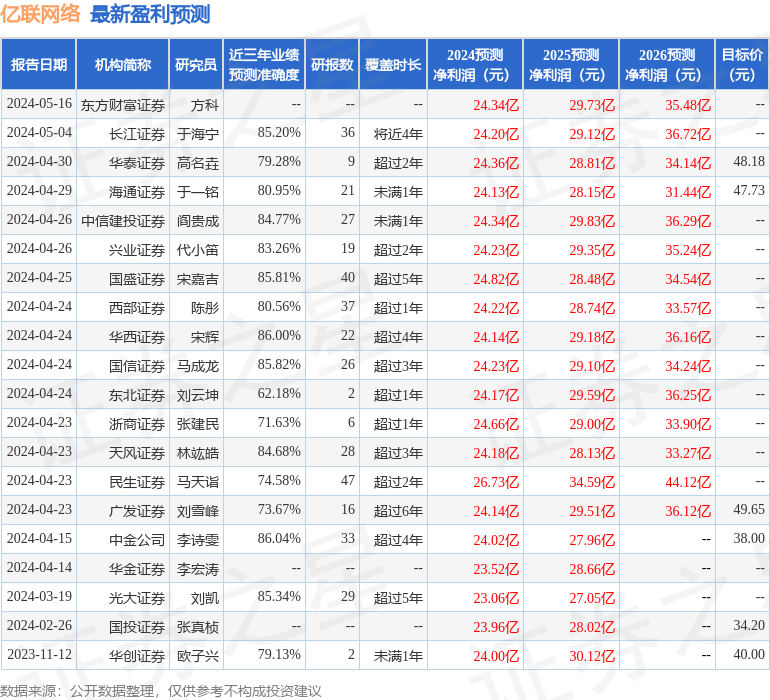Click 2026 profit forecast 31.44亿

pyautogui.click(x=688, y=192)
